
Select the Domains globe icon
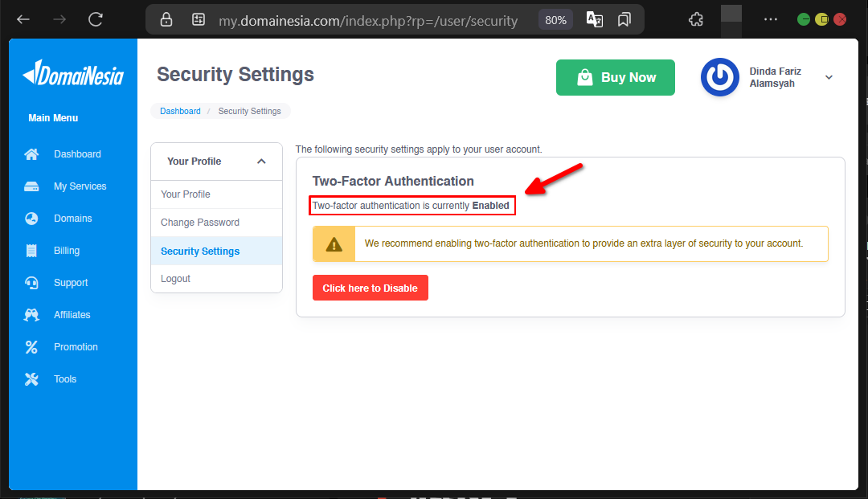pos(31,219)
